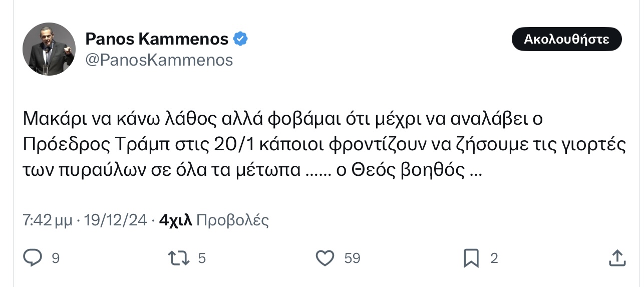Click the reply count of 9
This screenshot has width=644, height=287.
[x=56, y=258]
